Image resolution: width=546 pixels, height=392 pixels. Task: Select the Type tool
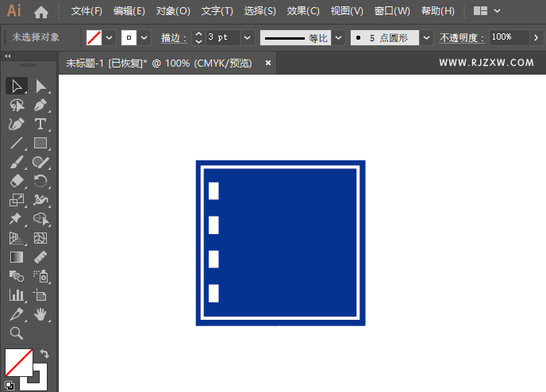[40, 124]
